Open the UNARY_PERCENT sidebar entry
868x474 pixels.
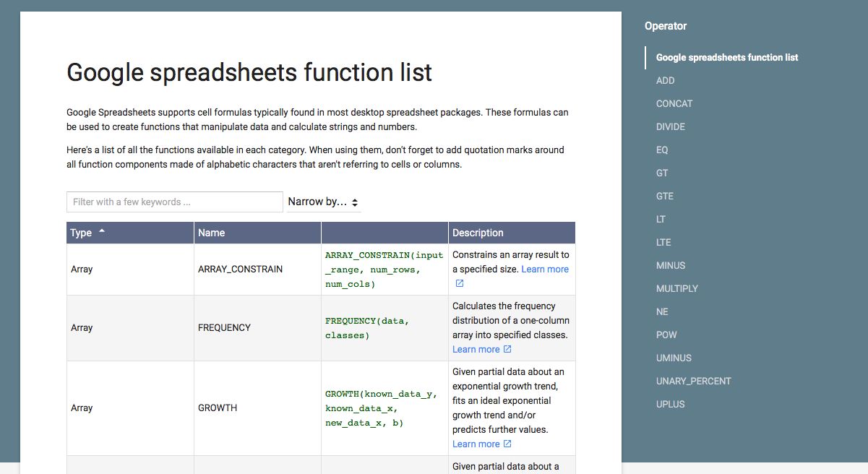point(694,382)
